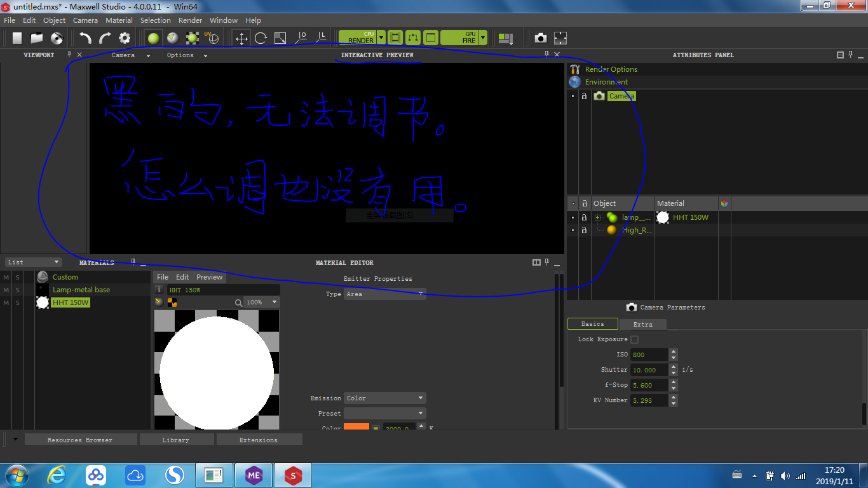
Task: Open the CPU Render dropdown arrow
Action: [x=381, y=38]
